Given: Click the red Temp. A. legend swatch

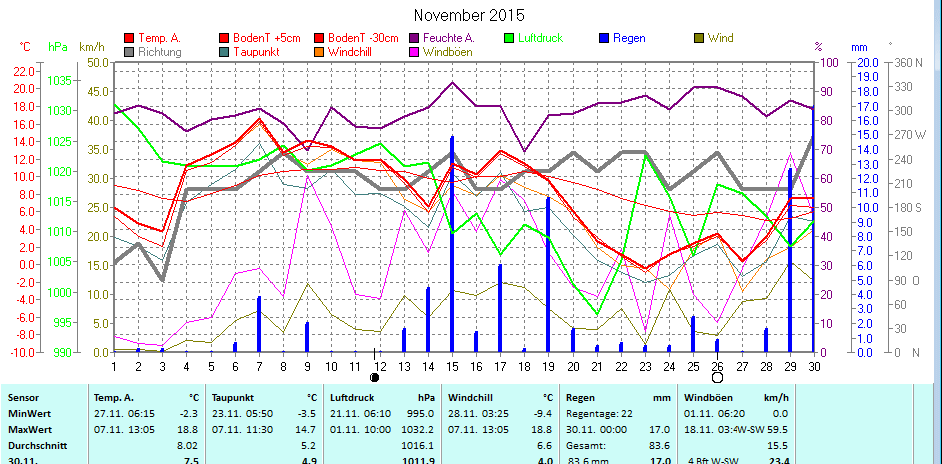Looking at the screenshot, I should 129,38.
